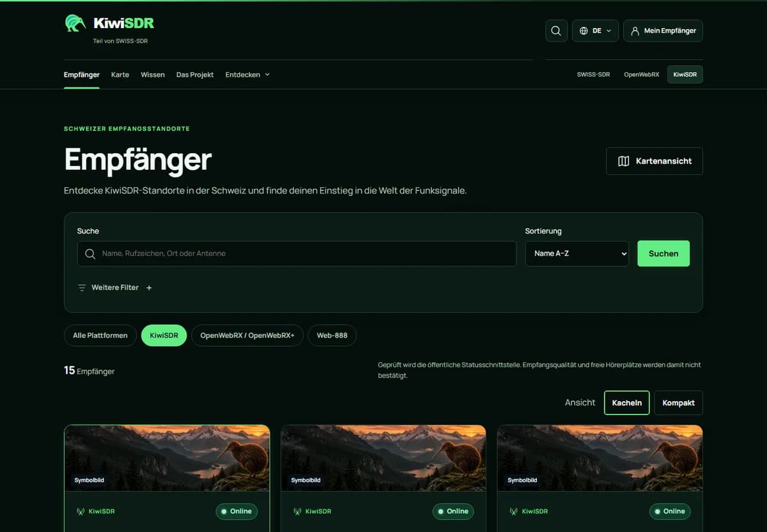The image size is (767, 532).
Task: Expand the Entdecken menu
Action: (247, 75)
